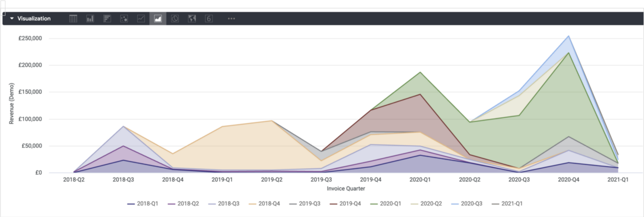Screen dimensions: 644x217
Task: Click the 2020-Q4 peak data point
Action: click(569, 36)
